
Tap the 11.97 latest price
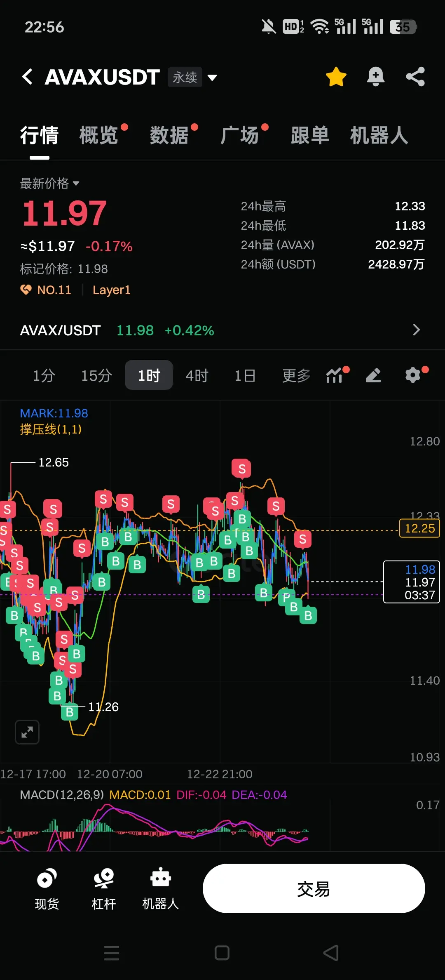(65, 213)
